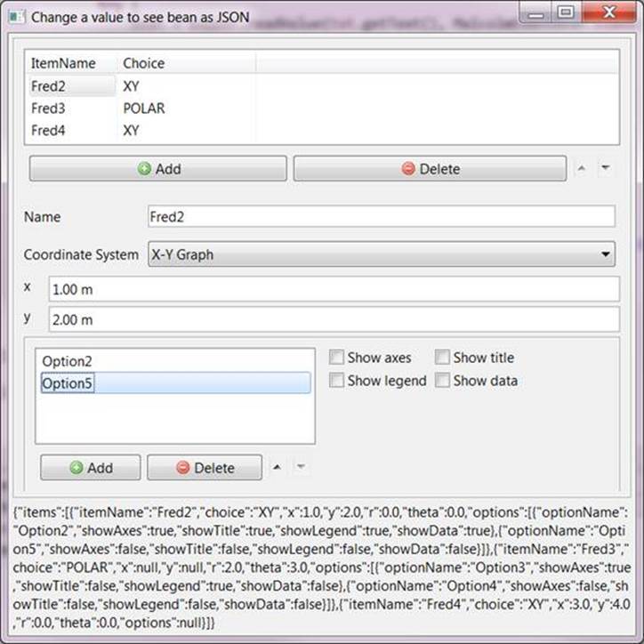Click XY choice in Fred4 row
This screenshot has height=644, width=644.
click(132, 131)
